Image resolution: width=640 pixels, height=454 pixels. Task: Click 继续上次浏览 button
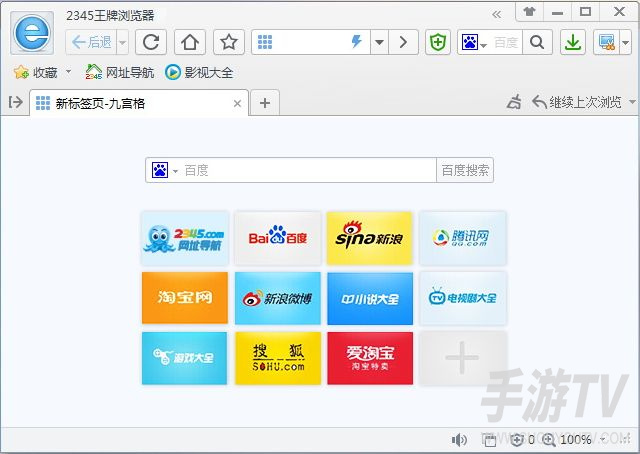(577, 102)
